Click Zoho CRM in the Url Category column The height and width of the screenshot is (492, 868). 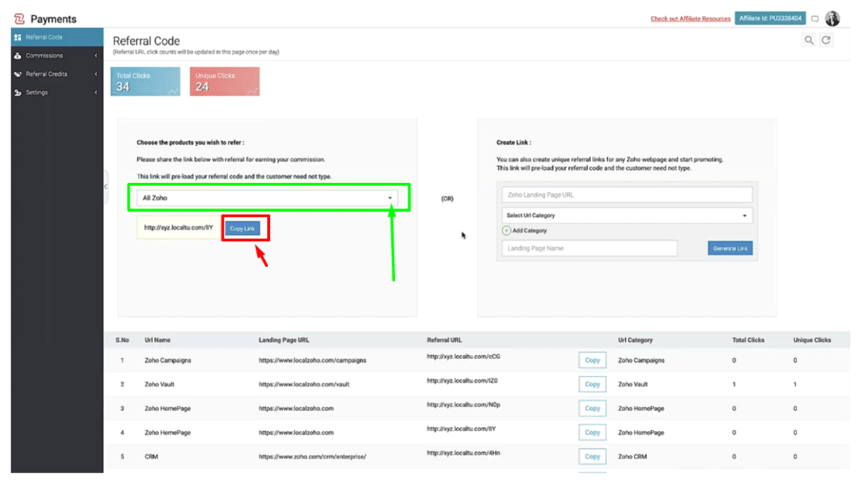coord(632,456)
